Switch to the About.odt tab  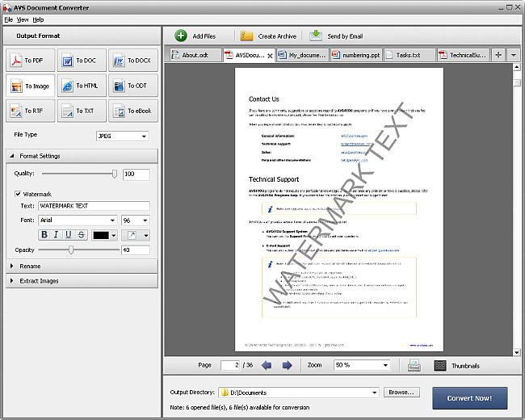pos(195,55)
